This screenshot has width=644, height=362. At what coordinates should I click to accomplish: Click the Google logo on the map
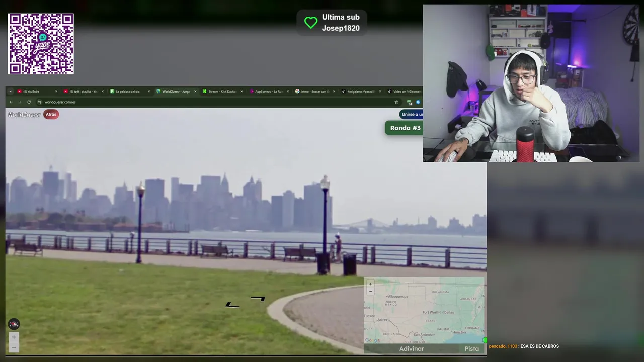point(373,341)
